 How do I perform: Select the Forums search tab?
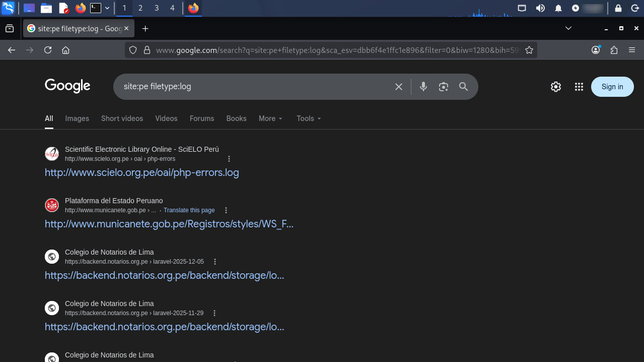click(x=202, y=118)
